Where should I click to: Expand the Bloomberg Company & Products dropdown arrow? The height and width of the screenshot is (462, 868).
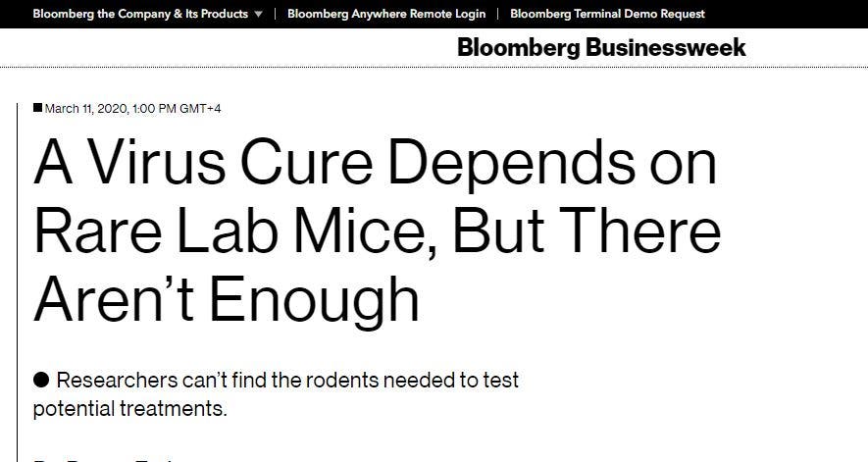click(258, 15)
